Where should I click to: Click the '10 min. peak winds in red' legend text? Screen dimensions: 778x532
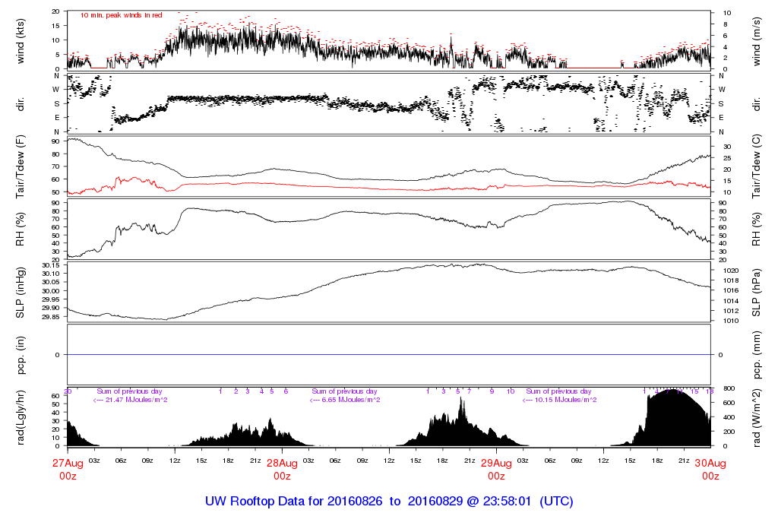click(121, 15)
